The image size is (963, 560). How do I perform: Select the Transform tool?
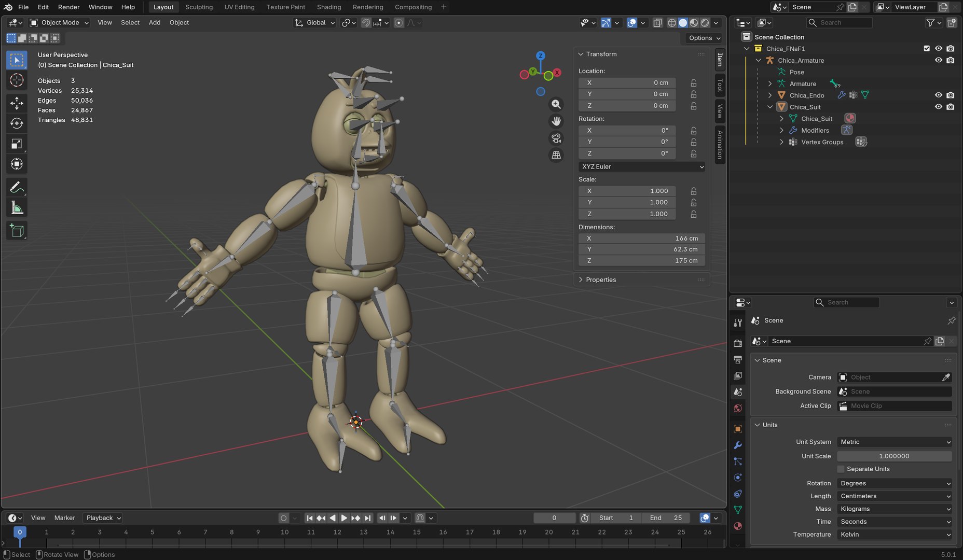[x=17, y=164]
